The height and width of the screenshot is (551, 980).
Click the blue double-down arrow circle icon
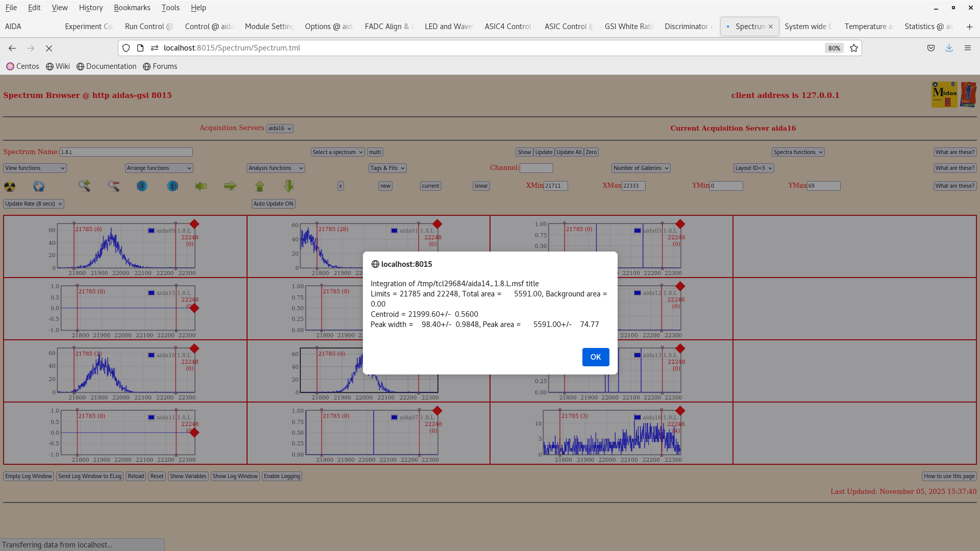pyautogui.click(x=142, y=186)
